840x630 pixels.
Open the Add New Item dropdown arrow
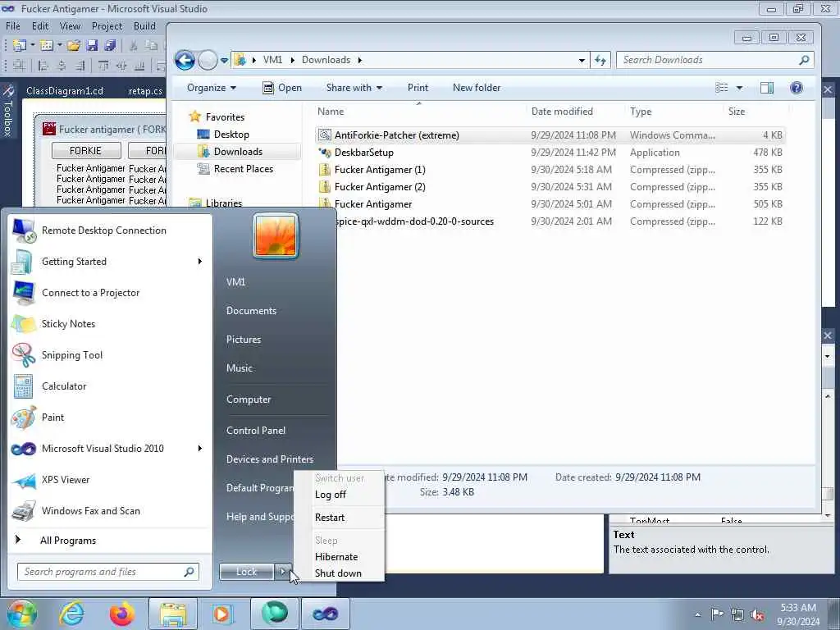[60, 46]
